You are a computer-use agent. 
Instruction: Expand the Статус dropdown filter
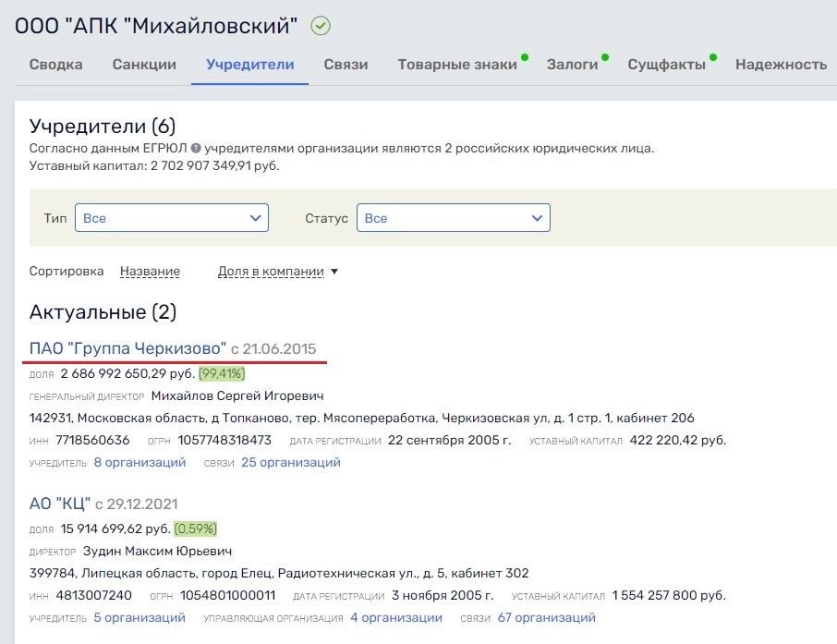pos(454,218)
